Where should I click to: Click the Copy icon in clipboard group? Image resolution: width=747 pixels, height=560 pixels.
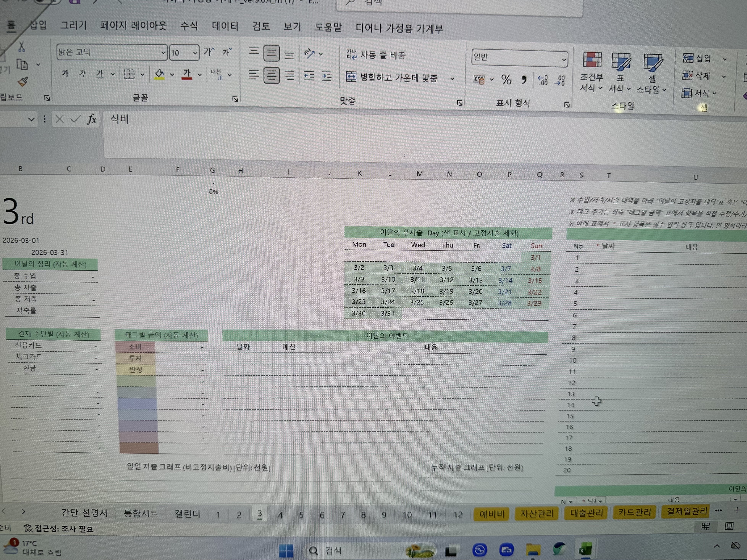click(x=22, y=64)
